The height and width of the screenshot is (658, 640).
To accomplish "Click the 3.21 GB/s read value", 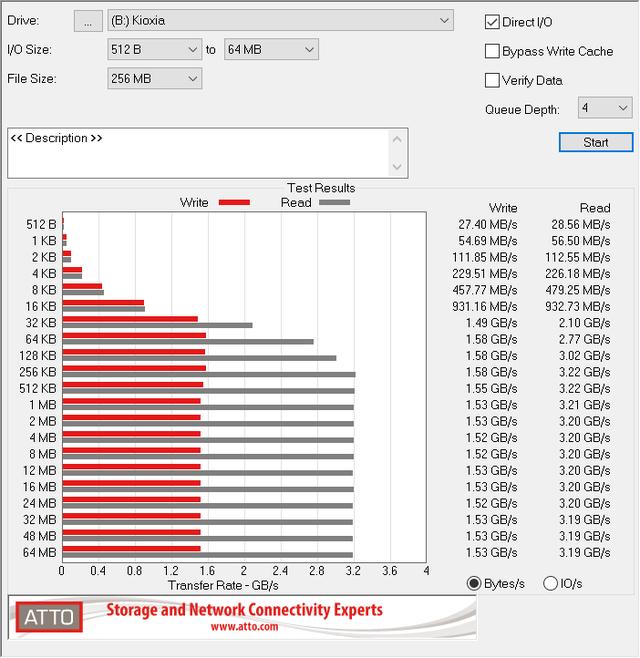I will (584, 405).
